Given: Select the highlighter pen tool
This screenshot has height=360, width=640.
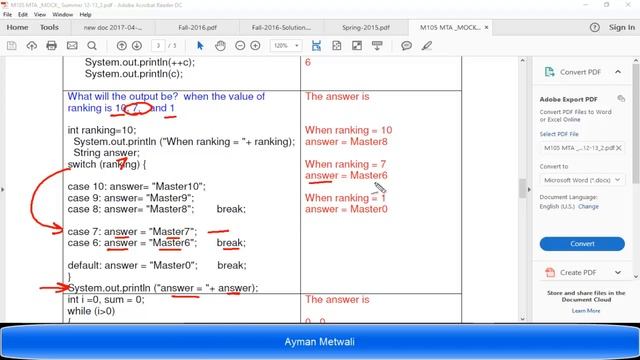Looking at the screenshot, I should tap(427, 46).
